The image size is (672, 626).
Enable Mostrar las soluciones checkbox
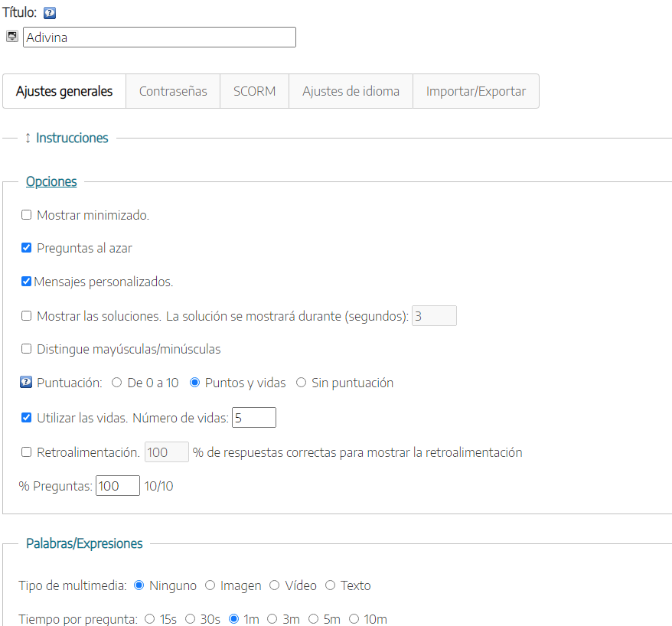tap(27, 316)
